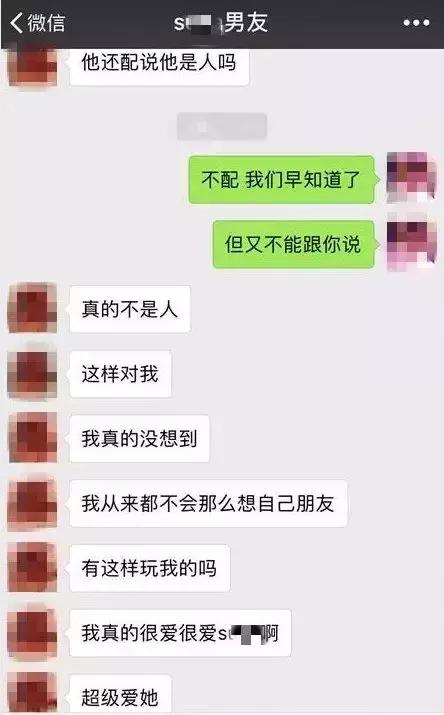Tap message 我从来都不会那么想自己朋友
444x715 pixels.
point(207,503)
